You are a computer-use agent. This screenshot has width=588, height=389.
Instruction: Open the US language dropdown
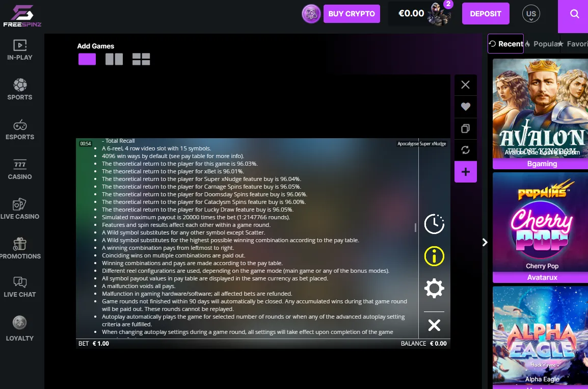(531, 14)
